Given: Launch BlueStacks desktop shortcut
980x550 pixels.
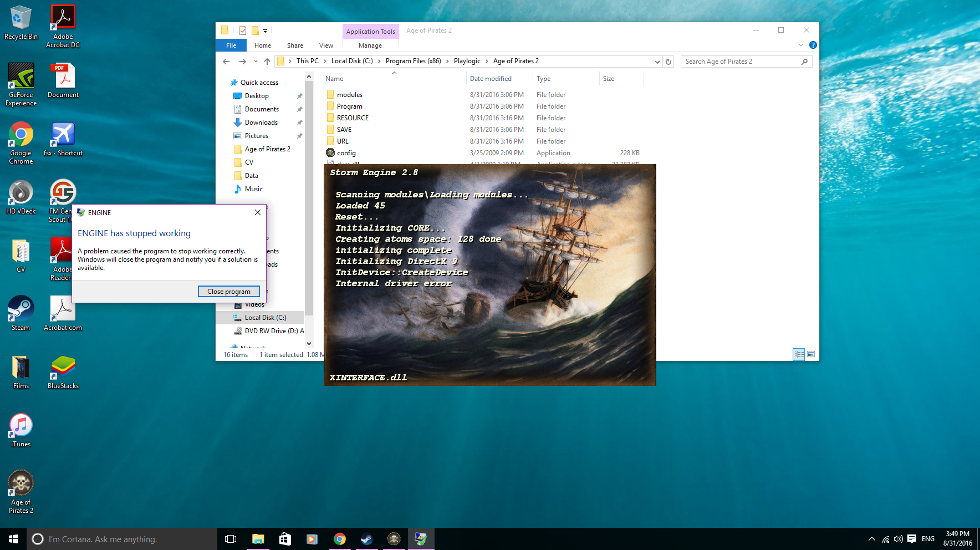Looking at the screenshot, I should [63, 371].
